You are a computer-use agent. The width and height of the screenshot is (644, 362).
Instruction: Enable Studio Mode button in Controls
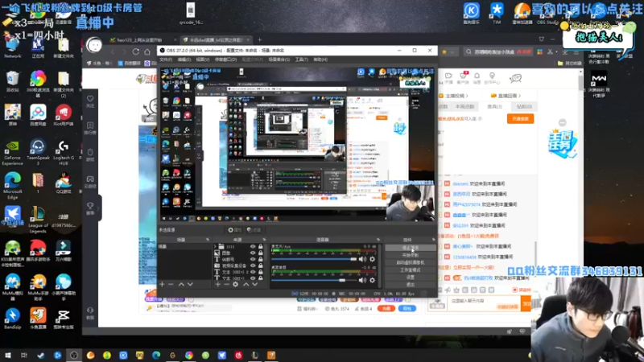click(410, 270)
